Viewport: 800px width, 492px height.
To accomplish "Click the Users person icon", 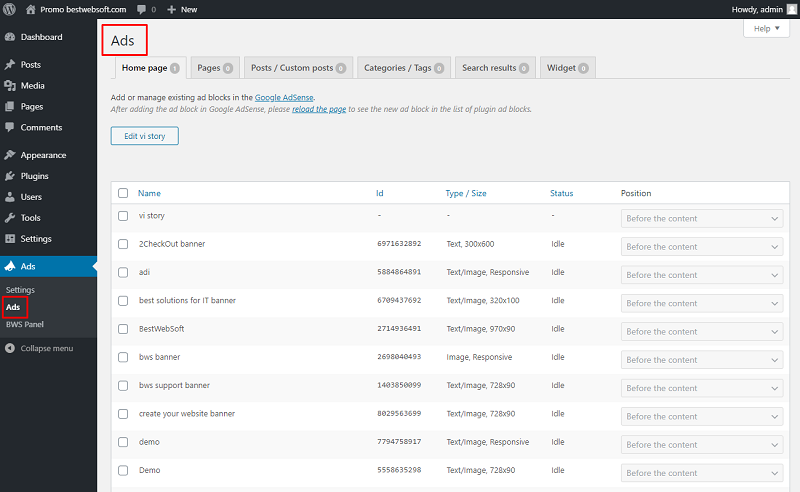I will click(x=10, y=196).
